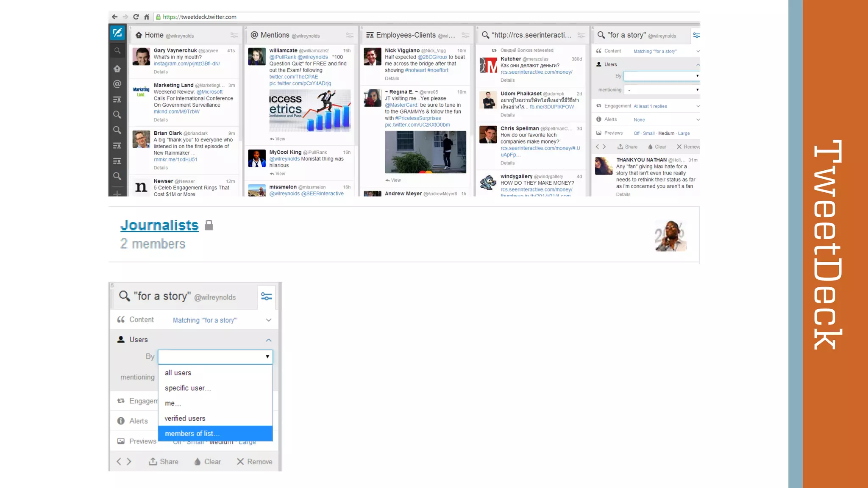This screenshot has width=868, height=488.
Task: Click list icon in Employees-Clients header
Action: 370,35
